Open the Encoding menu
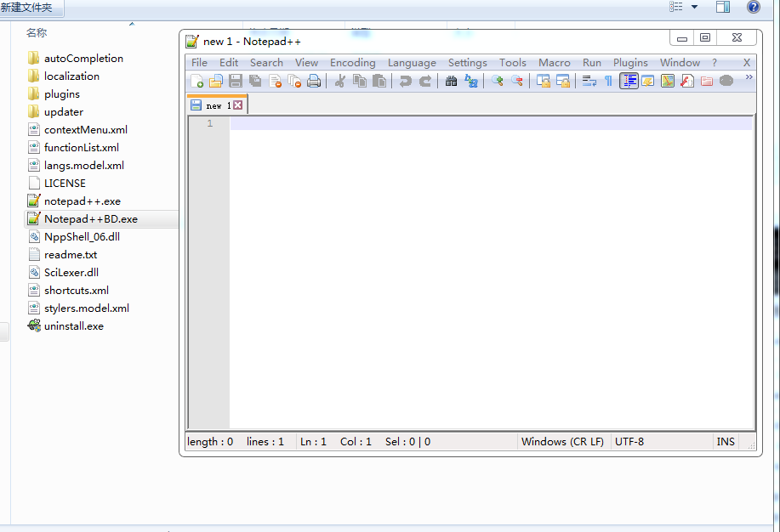The image size is (780, 532). [353, 63]
